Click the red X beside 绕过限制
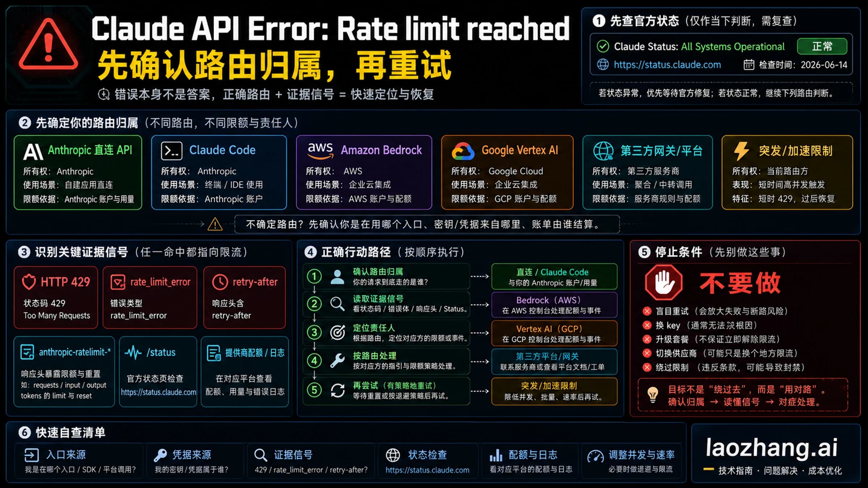The height and width of the screenshot is (488, 868). 647,368
